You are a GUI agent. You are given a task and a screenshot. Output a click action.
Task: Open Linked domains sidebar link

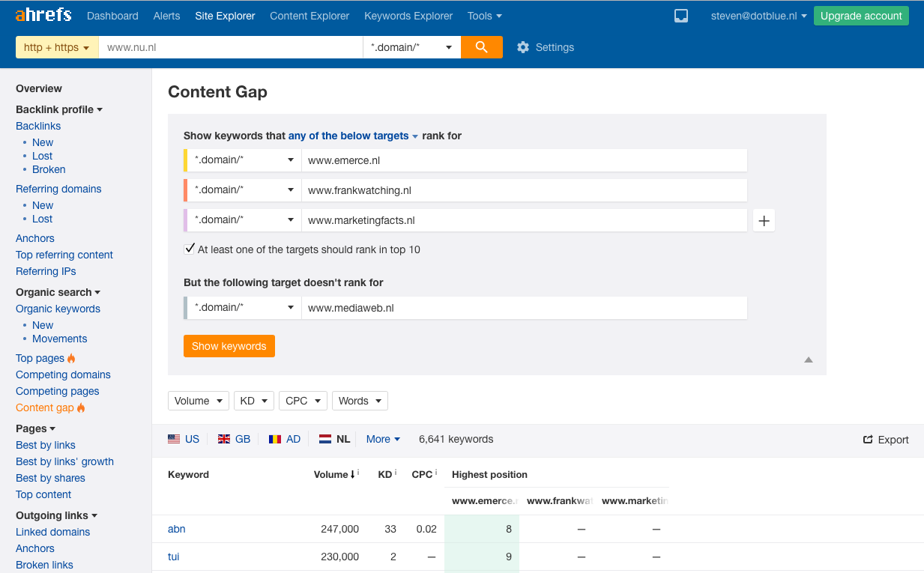[52, 532]
